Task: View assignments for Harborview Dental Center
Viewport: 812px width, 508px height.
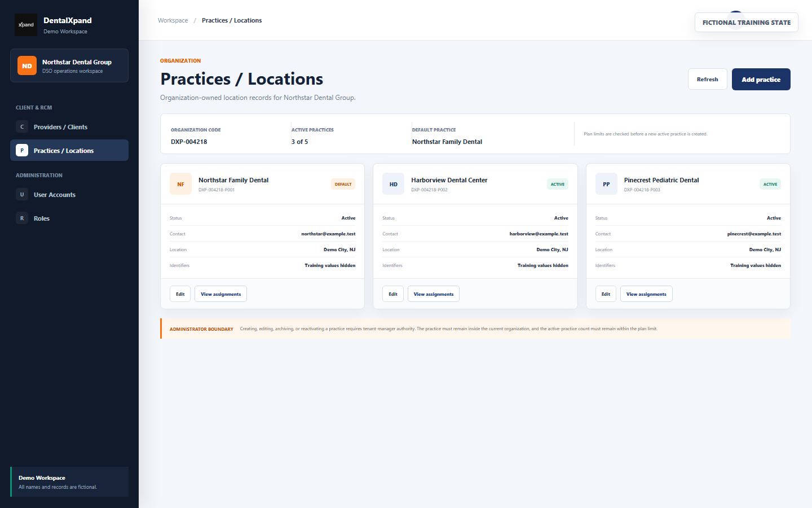Action: click(434, 294)
